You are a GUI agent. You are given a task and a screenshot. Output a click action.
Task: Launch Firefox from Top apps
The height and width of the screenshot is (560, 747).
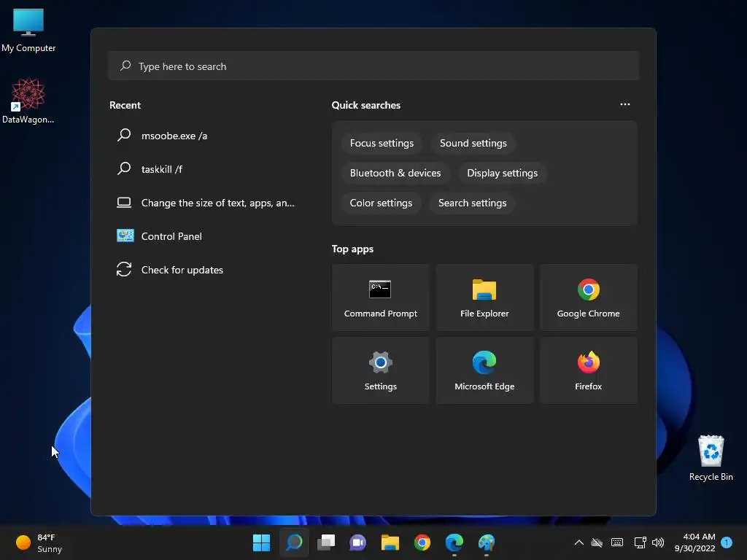588,370
